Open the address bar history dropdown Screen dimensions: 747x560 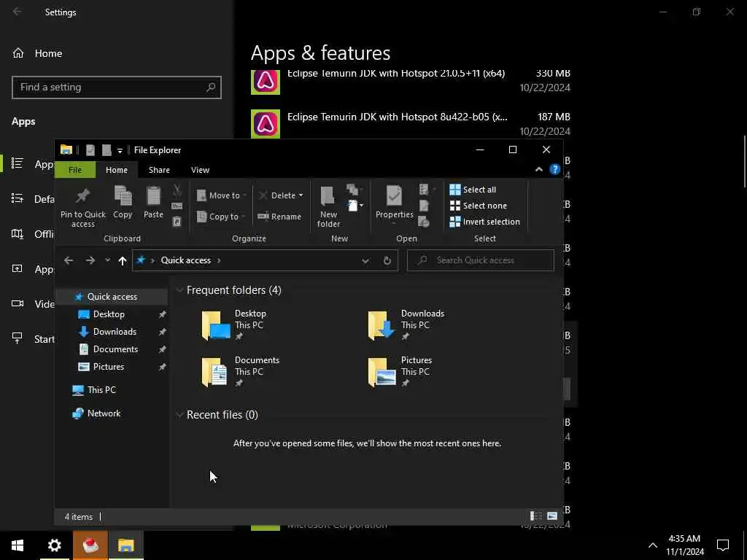coord(365,260)
